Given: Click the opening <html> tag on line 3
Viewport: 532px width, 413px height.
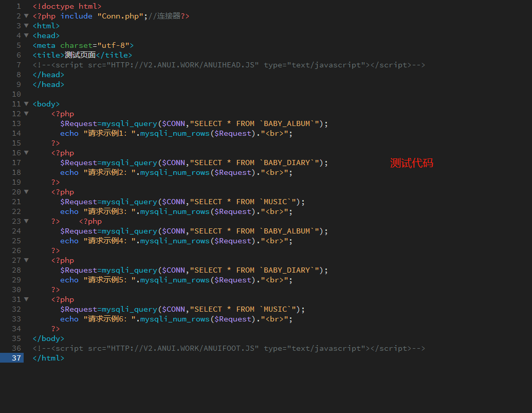Looking at the screenshot, I should tap(46, 26).
